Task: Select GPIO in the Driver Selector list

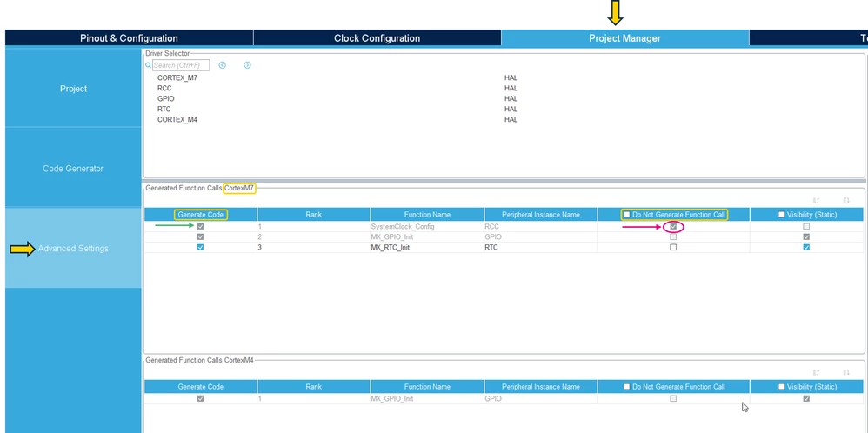Action: coord(165,99)
